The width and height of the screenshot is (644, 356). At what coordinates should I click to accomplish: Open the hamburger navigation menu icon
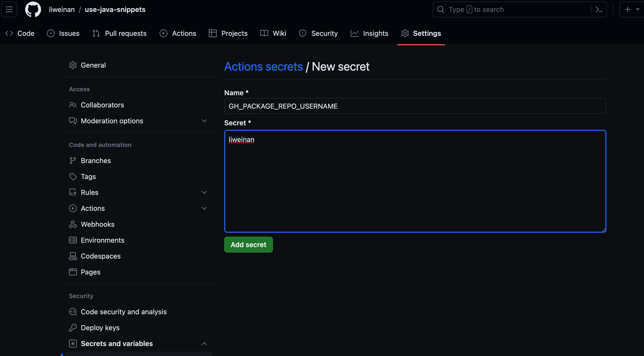point(9,9)
